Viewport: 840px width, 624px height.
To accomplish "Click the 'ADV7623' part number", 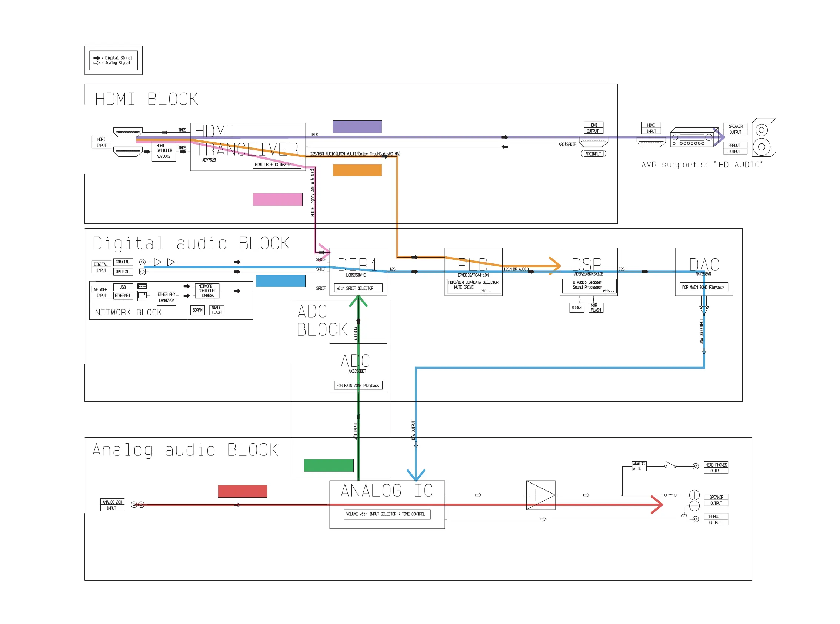I will (209, 160).
